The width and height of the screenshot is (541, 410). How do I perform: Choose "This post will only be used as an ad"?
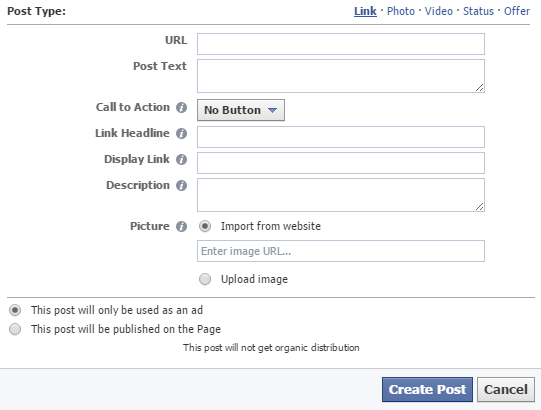tap(15, 310)
